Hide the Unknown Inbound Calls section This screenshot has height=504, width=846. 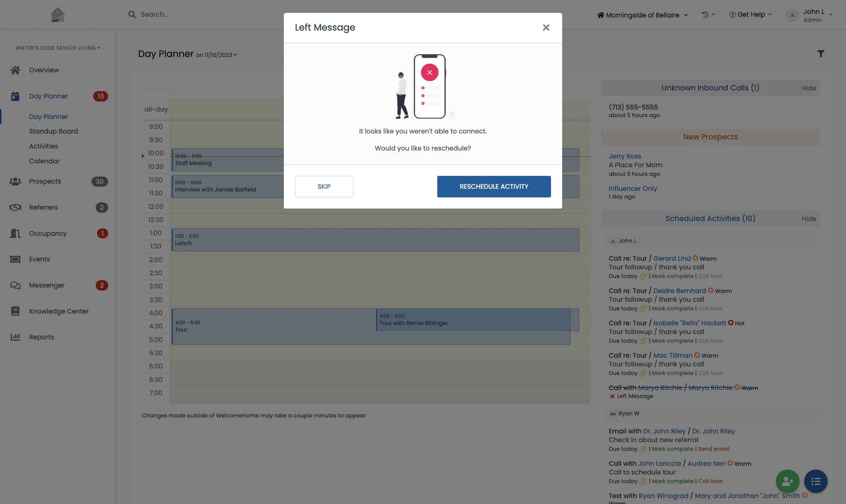tap(808, 88)
